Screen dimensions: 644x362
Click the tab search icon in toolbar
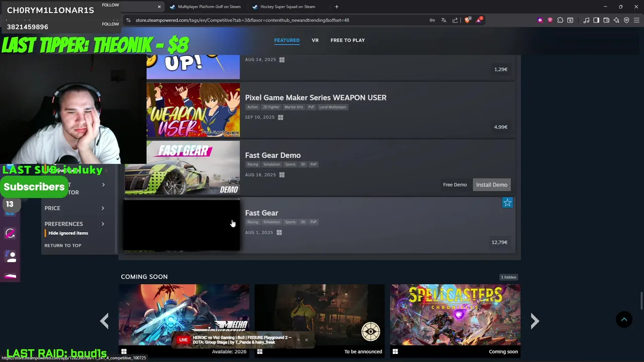570,20
